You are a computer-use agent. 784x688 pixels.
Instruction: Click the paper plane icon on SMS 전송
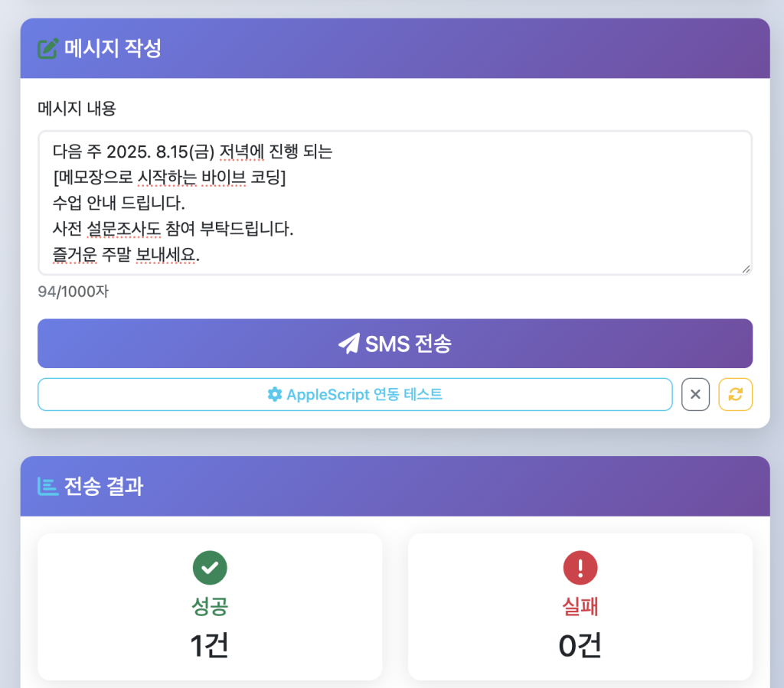(x=349, y=344)
